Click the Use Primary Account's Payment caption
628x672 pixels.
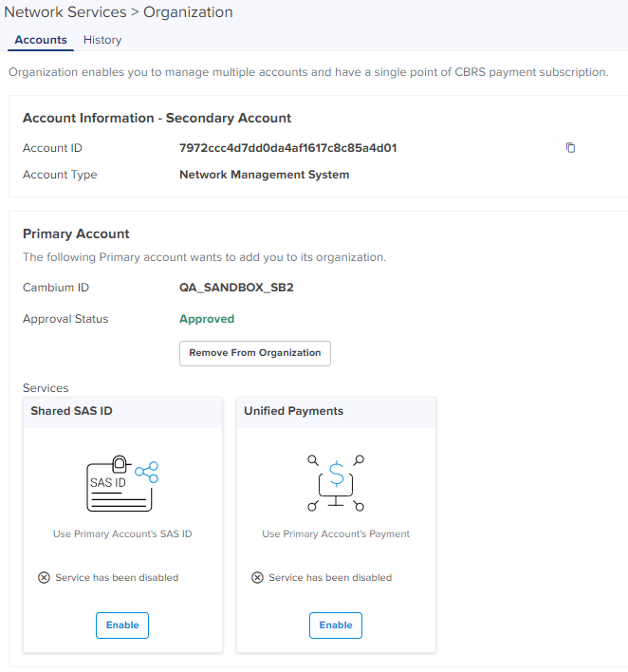(x=336, y=534)
